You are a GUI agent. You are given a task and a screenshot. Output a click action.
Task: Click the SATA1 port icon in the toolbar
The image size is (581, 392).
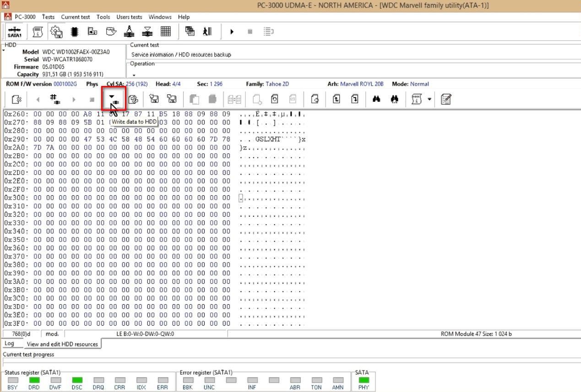pyautogui.click(x=14, y=32)
